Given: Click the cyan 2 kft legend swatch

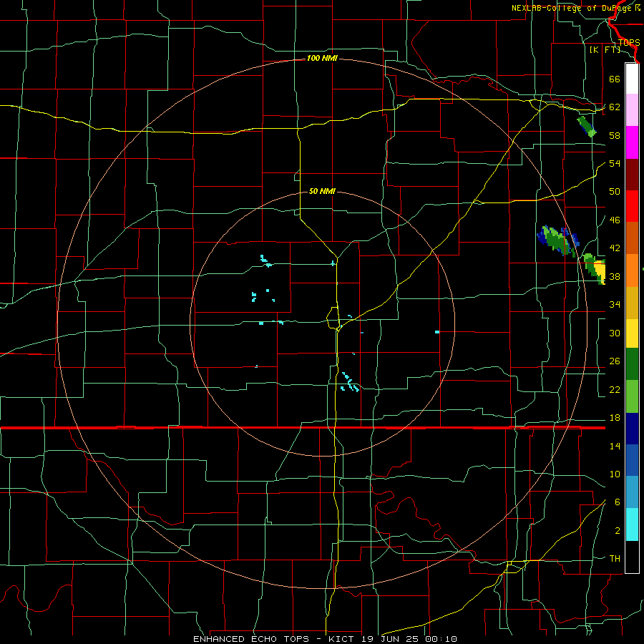Looking at the screenshot, I should tap(632, 525).
